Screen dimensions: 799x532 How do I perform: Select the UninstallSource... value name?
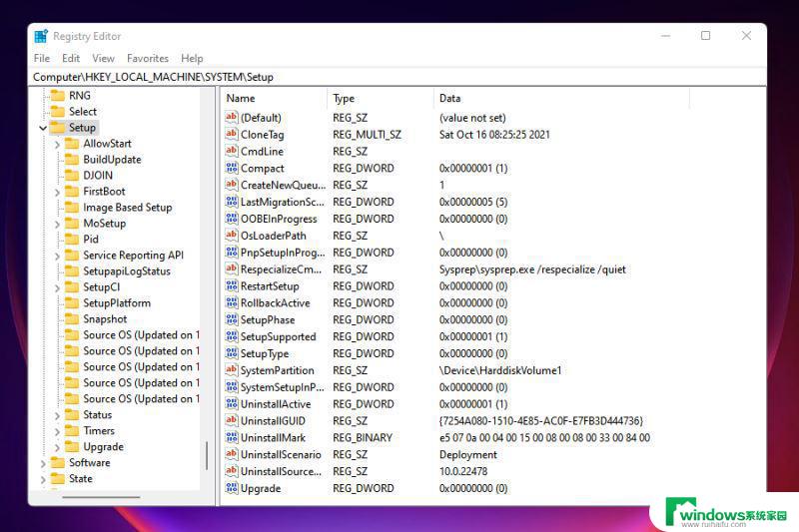(x=282, y=471)
